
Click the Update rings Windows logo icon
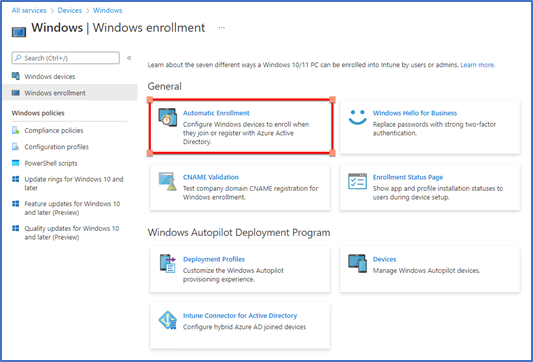point(16,179)
